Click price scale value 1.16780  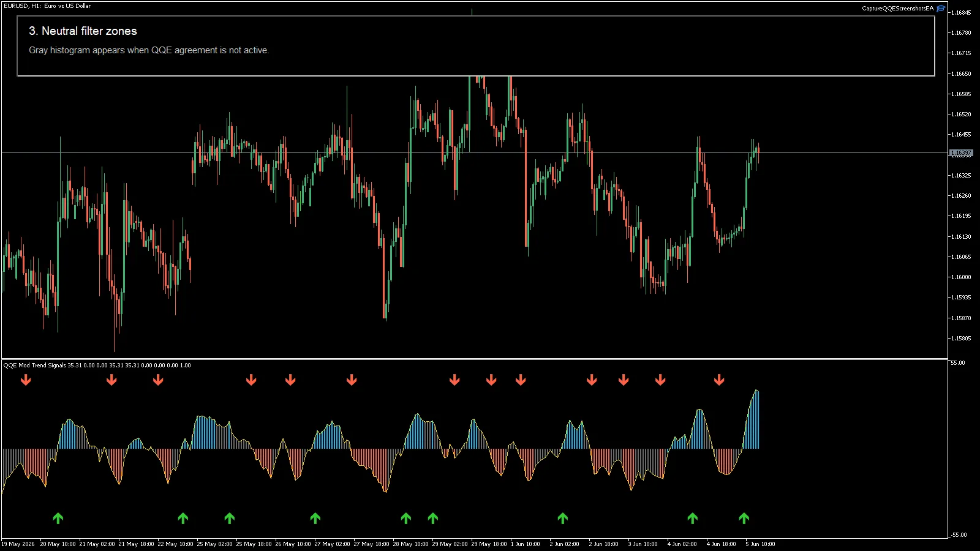[961, 33]
